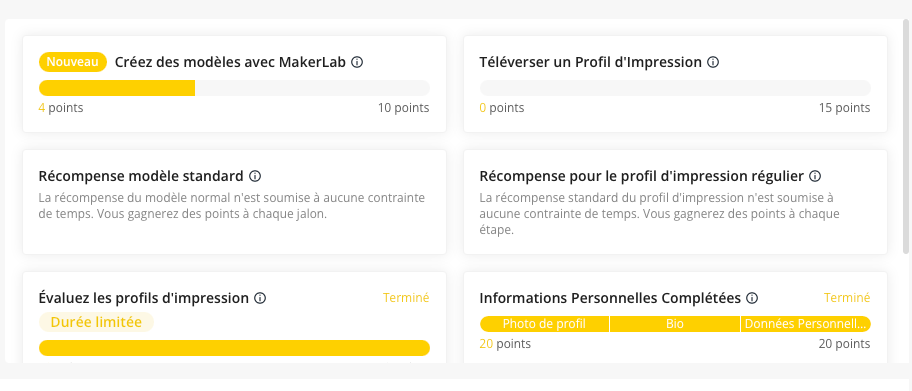Screen dimensions: 912x391
Task: Show info for Récompense profil d'impression régulier
Action: click(x=815, y=176)
